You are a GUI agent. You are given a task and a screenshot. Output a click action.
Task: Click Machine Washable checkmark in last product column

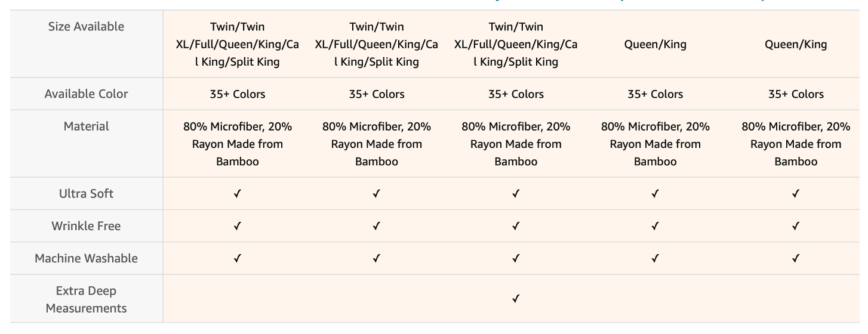[x=795, y=258]
